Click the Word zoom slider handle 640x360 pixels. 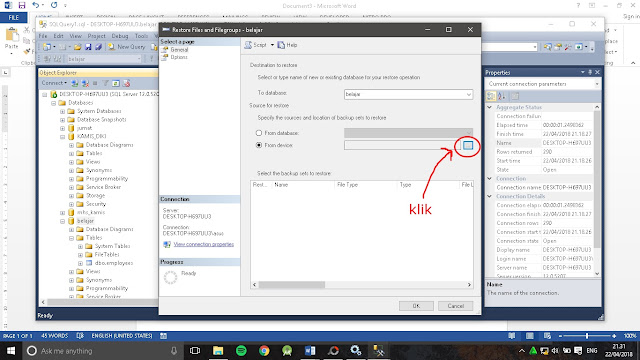[x=587, y=336]
